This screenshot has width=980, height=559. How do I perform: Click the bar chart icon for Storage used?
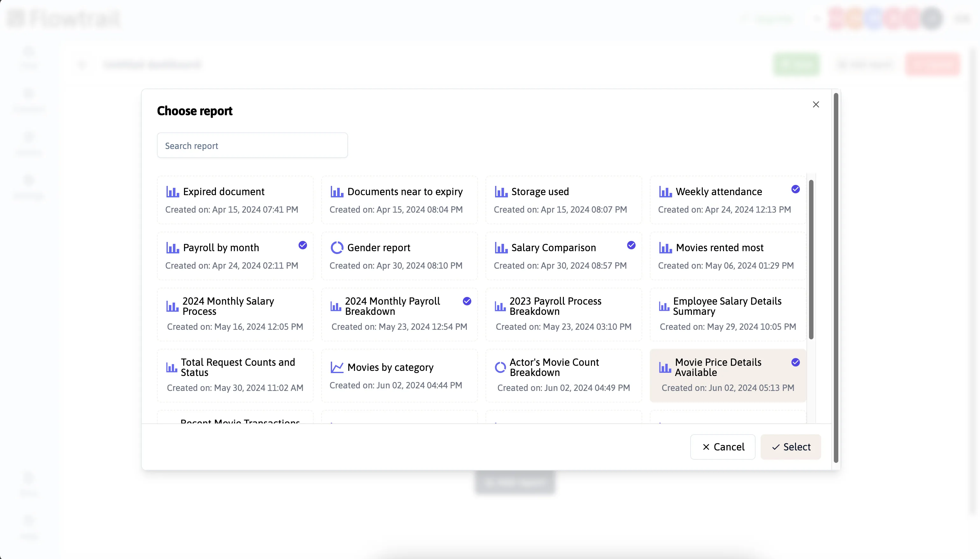point(501,192)
